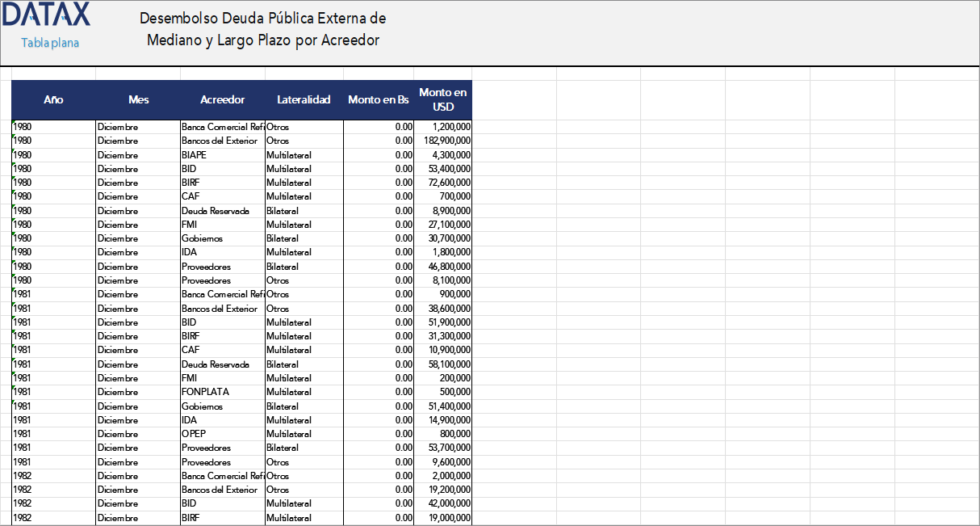Select the Año column header
The image size is (980, 526).
click(x=53, y=99)
